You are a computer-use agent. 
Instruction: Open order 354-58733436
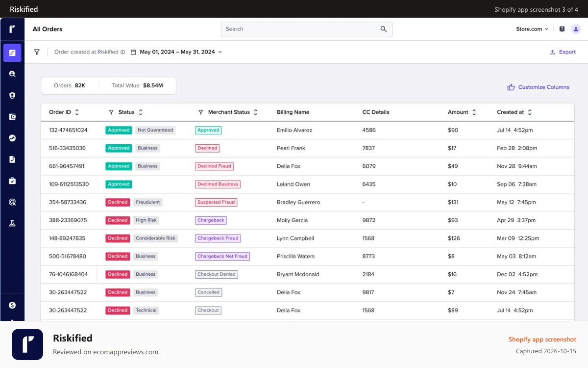pyautogui.click(x=68, y=202)
